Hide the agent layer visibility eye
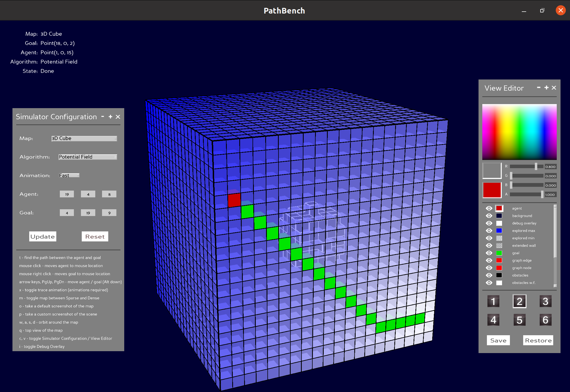This screenshot has width=570, height=392. [x=489, y=208]
